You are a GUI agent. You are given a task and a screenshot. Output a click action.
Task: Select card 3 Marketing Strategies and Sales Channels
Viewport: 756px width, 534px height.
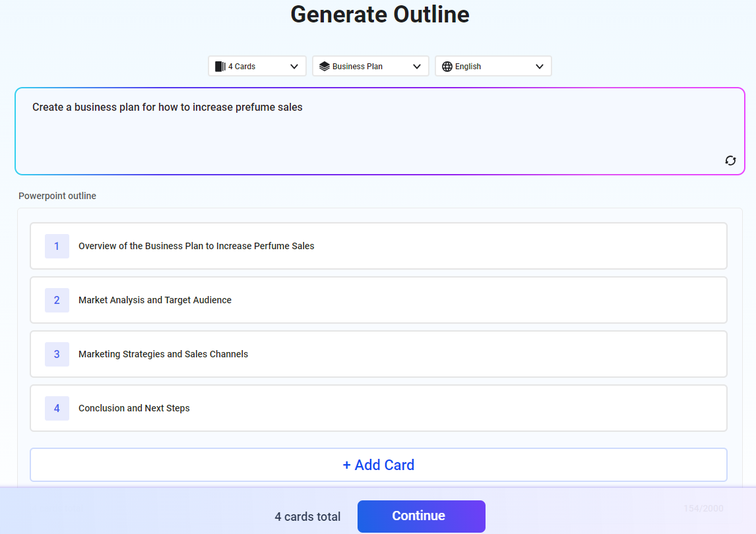click(x=379, y=354)
